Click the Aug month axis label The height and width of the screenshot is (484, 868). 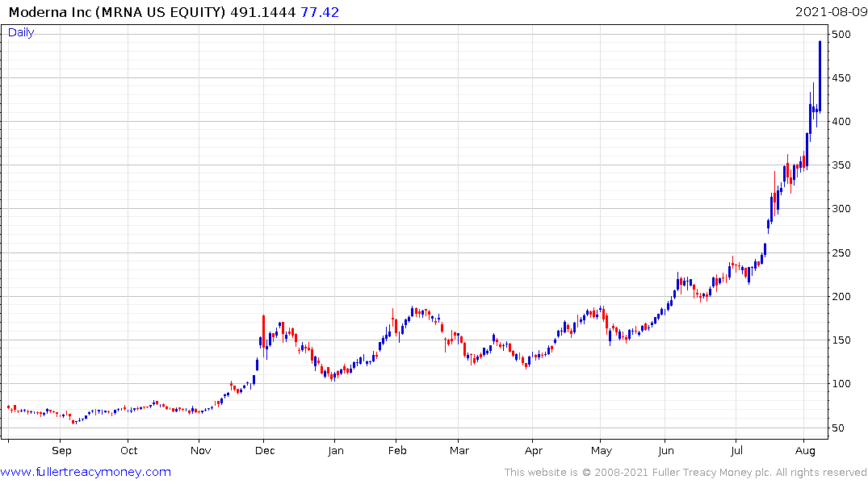(806, 451)
